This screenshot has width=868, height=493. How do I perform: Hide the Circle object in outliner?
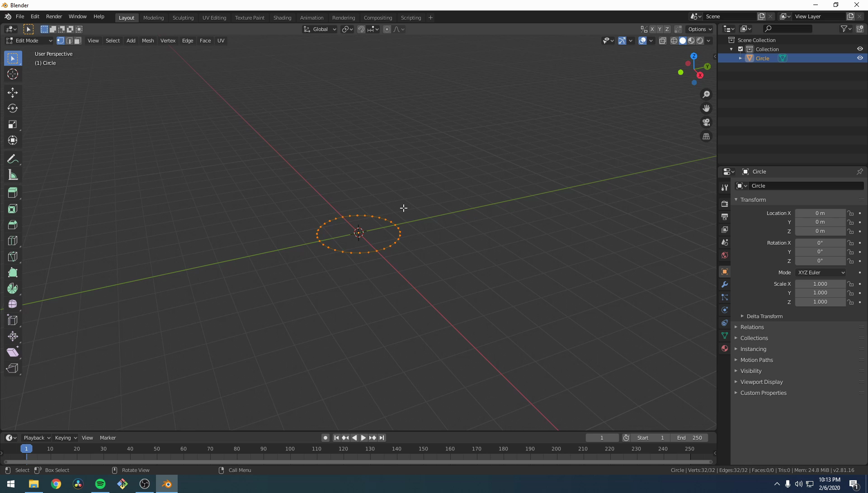860,58
